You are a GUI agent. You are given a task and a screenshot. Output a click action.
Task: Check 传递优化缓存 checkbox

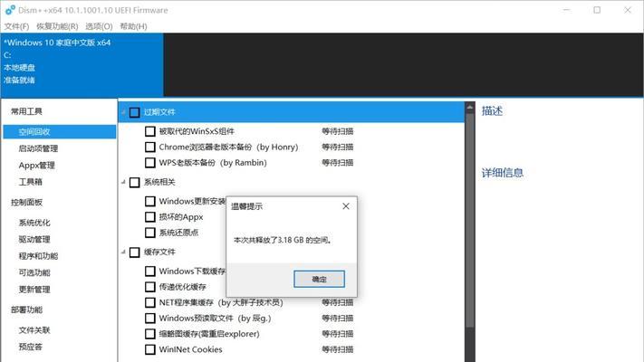[150, 287]
